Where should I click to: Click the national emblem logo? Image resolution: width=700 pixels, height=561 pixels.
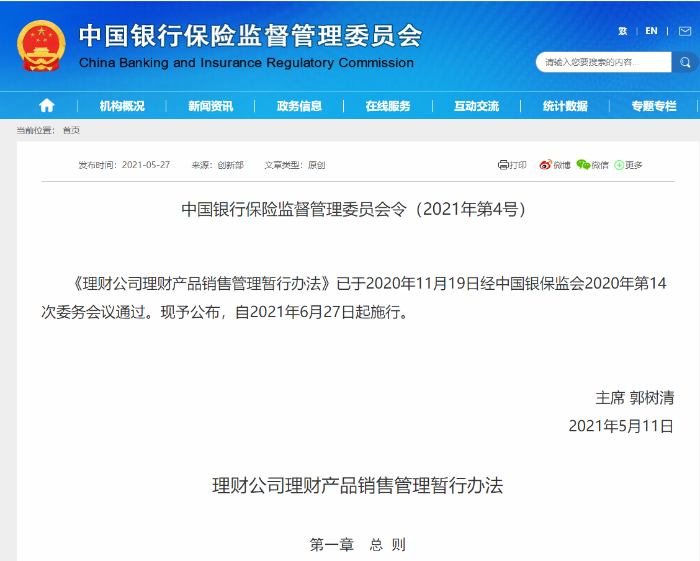point(41,46)
